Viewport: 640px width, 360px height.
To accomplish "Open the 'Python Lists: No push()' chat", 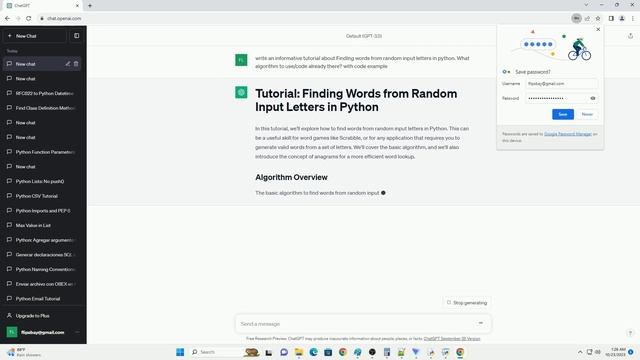I will 42,181.
